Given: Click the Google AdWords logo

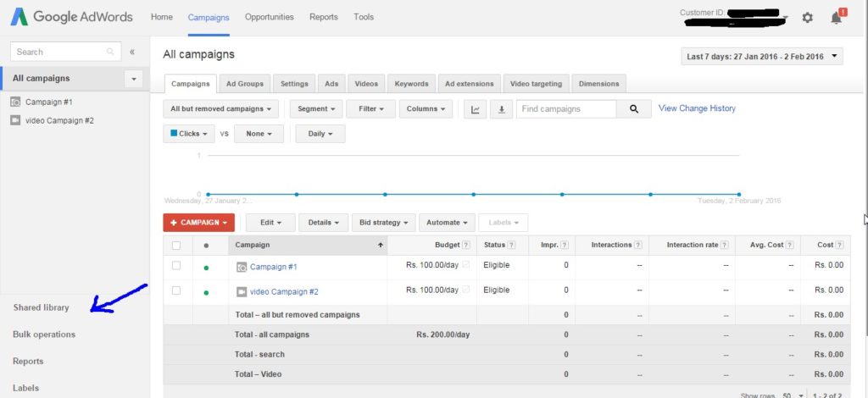Looking at the screenshot, I should click(71, 17).
